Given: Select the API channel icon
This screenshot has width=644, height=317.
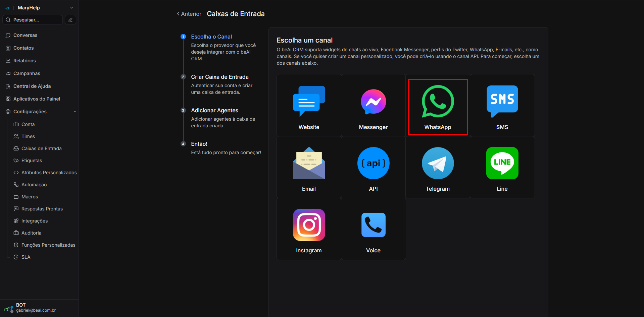Looking at the screenshot, I should (373, 163).
